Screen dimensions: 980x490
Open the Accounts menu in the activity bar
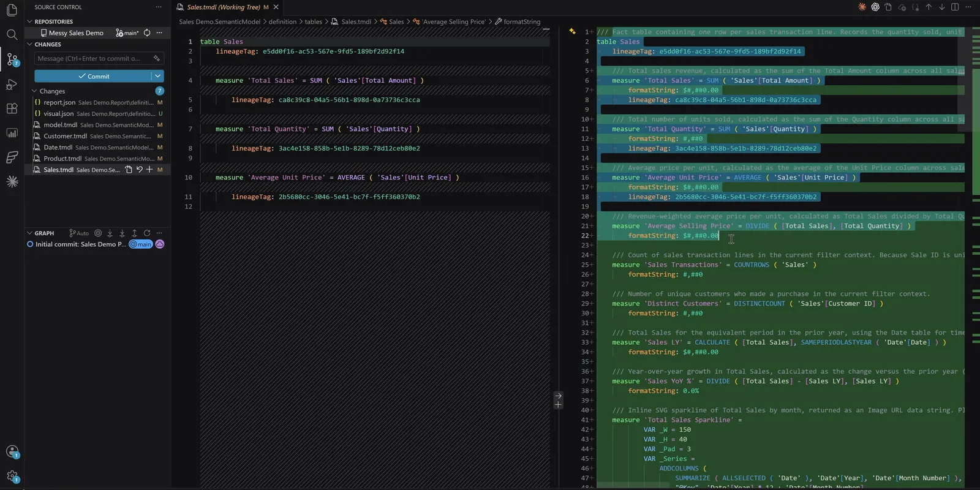point(12,452)
